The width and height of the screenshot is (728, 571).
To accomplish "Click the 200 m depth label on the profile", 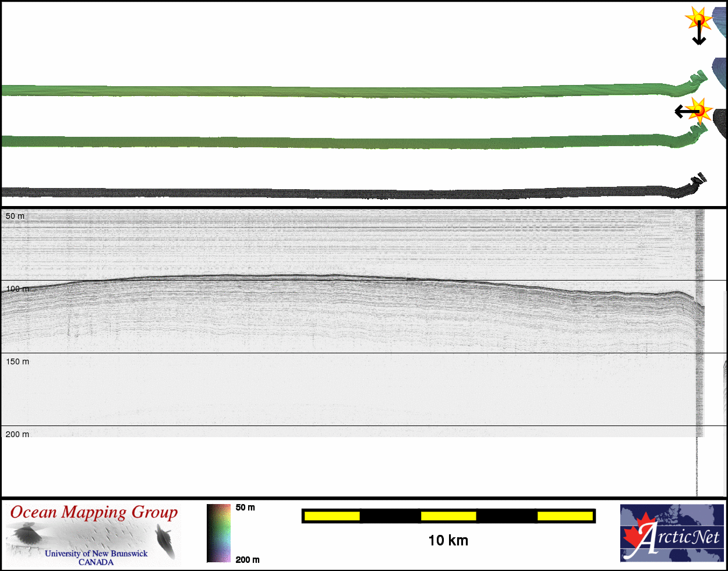I will coord(17,434).
